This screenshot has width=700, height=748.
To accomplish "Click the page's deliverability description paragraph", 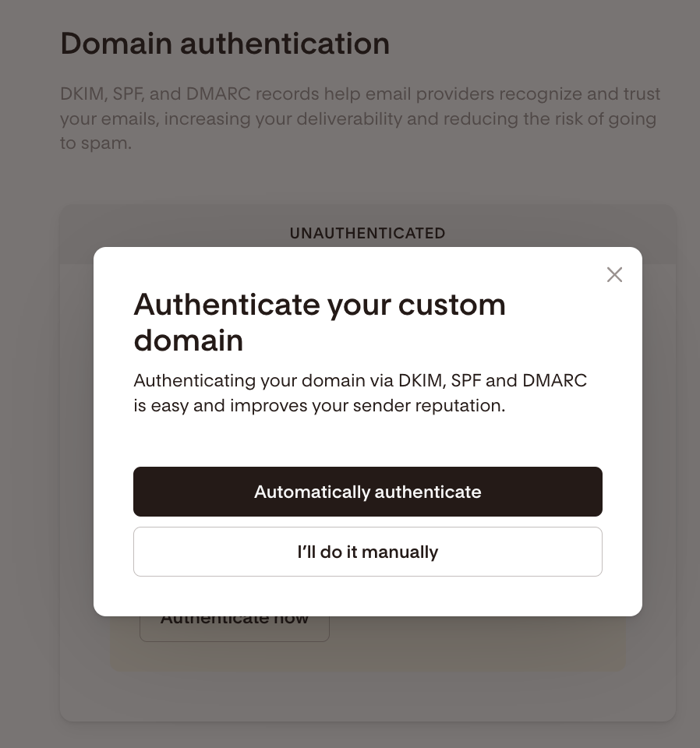I will 360,118.
